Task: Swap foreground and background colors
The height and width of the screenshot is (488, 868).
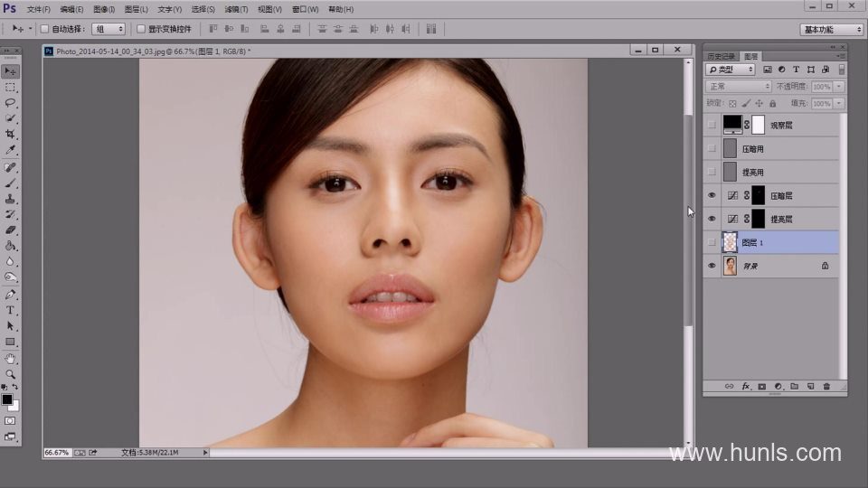Action: click(15, 388)
